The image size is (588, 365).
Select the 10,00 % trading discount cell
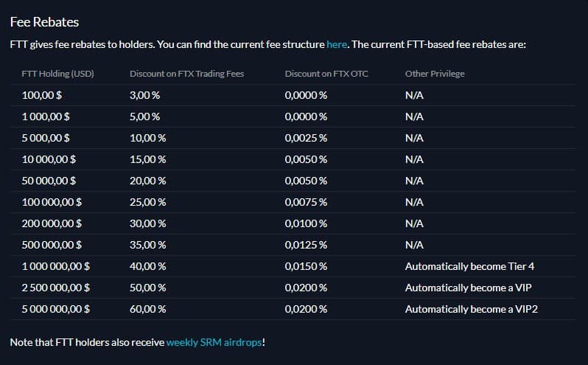tap(148, 138)
